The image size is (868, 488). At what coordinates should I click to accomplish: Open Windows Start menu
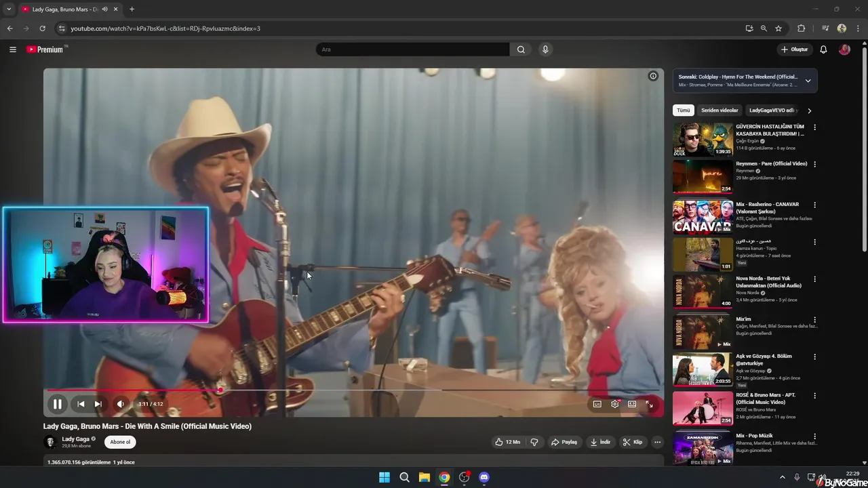coord(384,477)
